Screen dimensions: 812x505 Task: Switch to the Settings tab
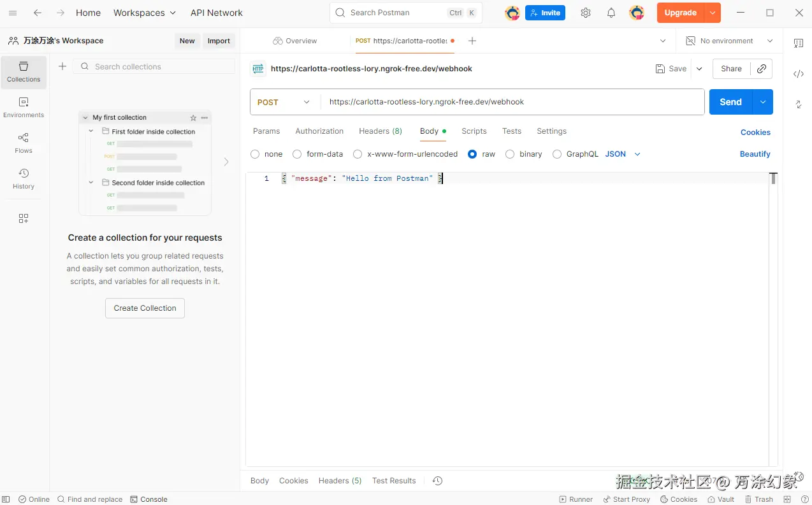(x=551, y=131)
